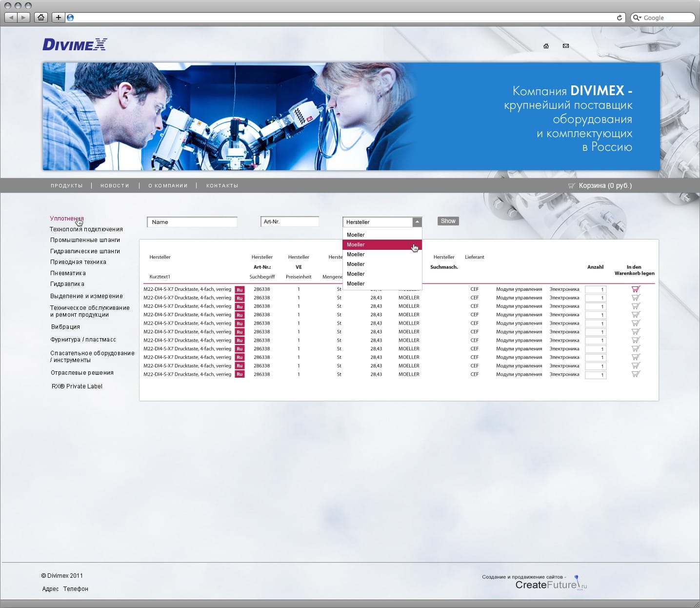This screenshot has width=700, height=608.
Task: Click the Name search input field
Action: click(x=192, y=222)
